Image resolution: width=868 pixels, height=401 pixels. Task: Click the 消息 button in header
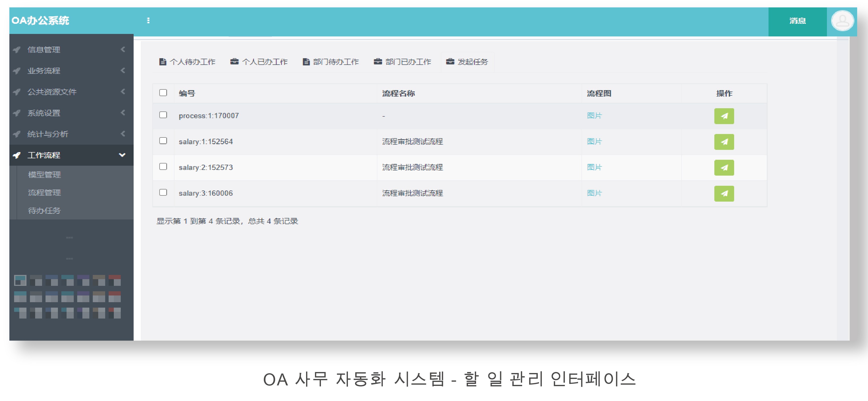(797, 21)
